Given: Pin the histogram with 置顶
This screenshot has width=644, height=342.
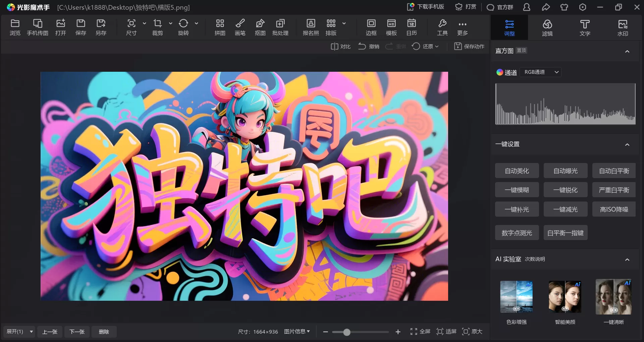Looking at the screenshot, I should click(x=521, y=50).
